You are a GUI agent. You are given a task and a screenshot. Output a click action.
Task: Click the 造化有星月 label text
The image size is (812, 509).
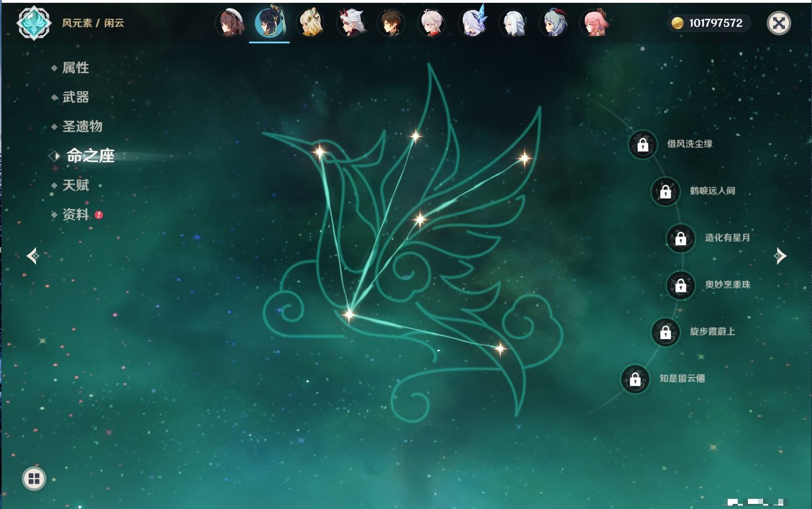728,237
